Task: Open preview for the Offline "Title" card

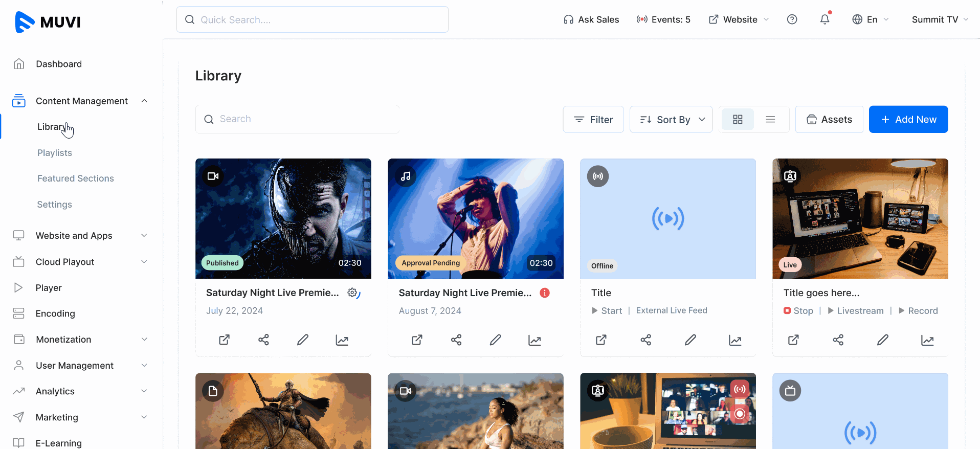Action: pos(601,340)
